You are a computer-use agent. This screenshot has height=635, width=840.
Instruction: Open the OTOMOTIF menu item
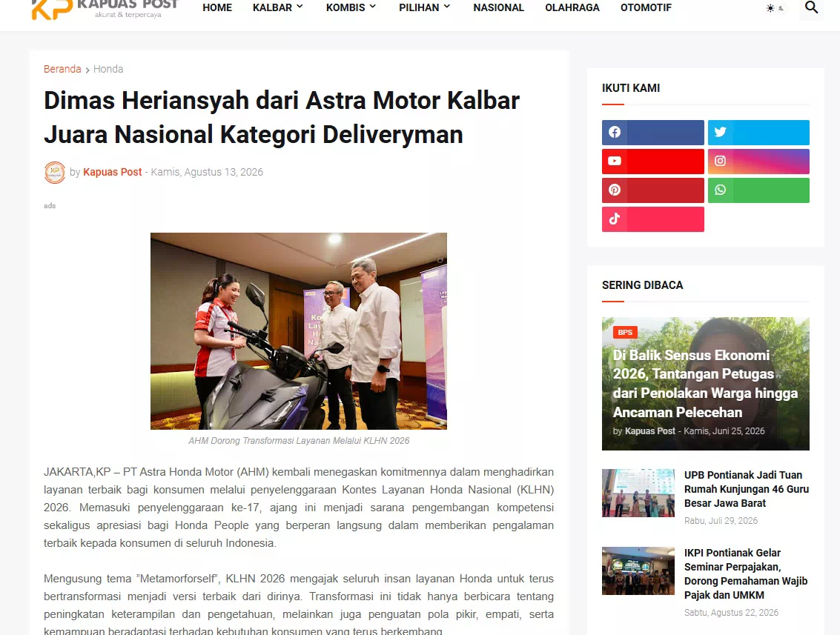(x=646, y=7)
